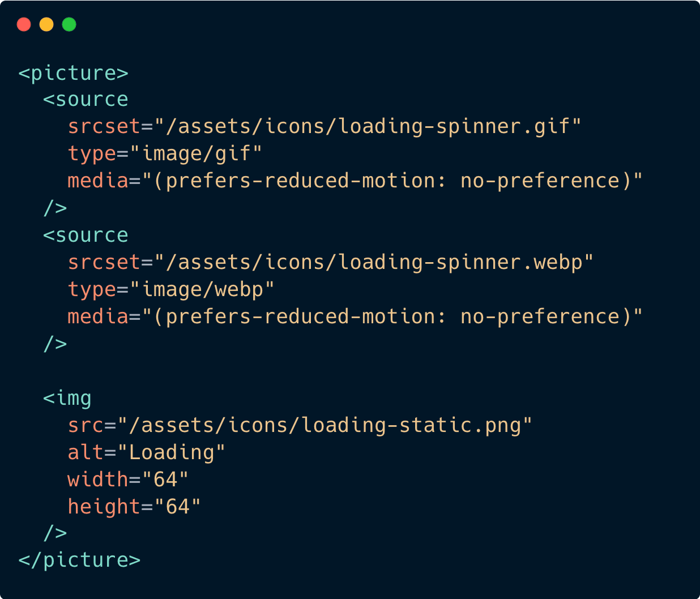Viewport: 700px width, 599px height.
Task: Click the height 64 attribute
Action: coord(134,507)
